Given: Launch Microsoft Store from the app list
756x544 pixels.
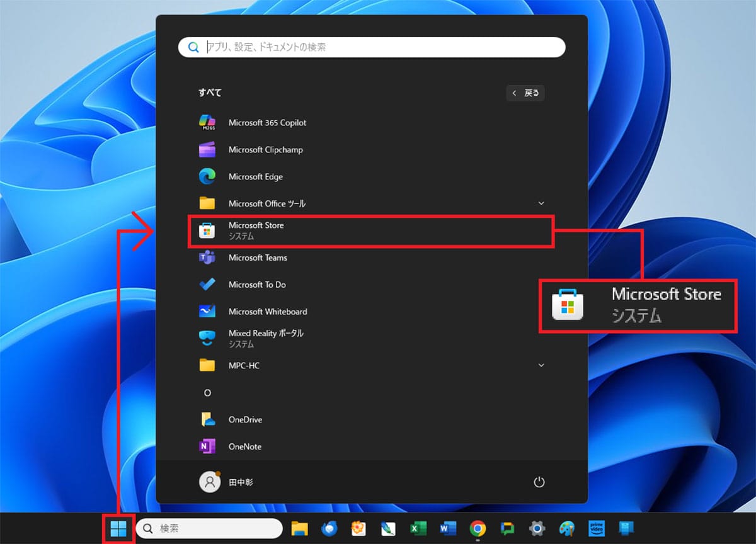Looking at the screenshot, I should (372, 231).
